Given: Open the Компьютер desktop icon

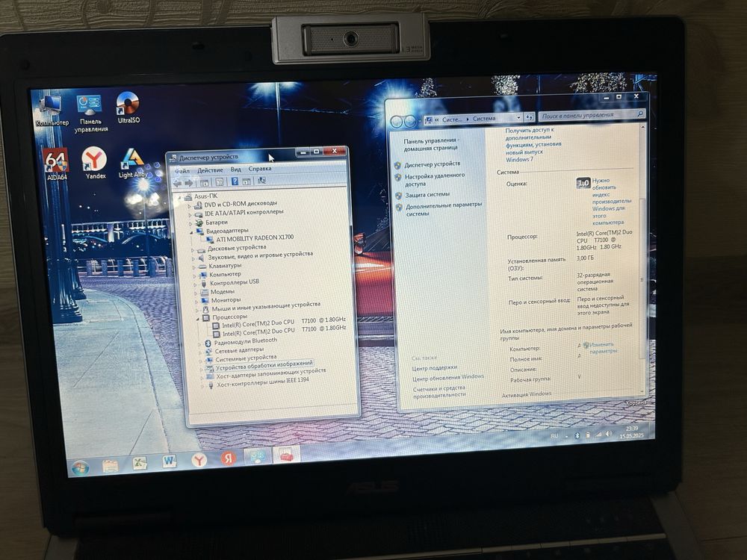Looking at the screenshot, I should point(52,111).
